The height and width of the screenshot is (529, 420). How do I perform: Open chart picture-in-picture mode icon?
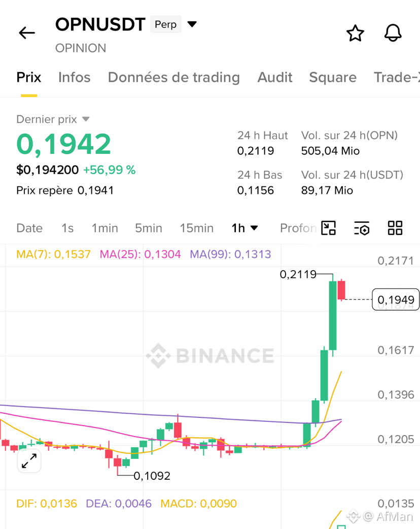pos(328,228)
